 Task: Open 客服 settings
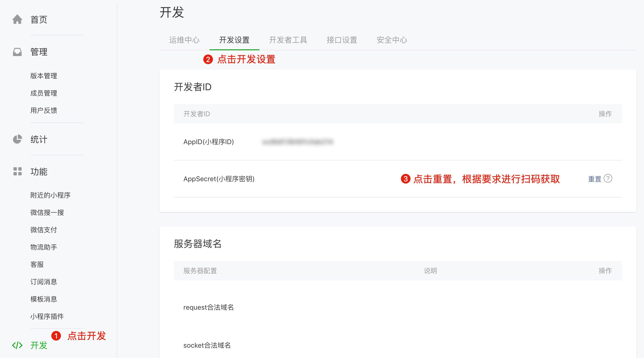[37, 264]
